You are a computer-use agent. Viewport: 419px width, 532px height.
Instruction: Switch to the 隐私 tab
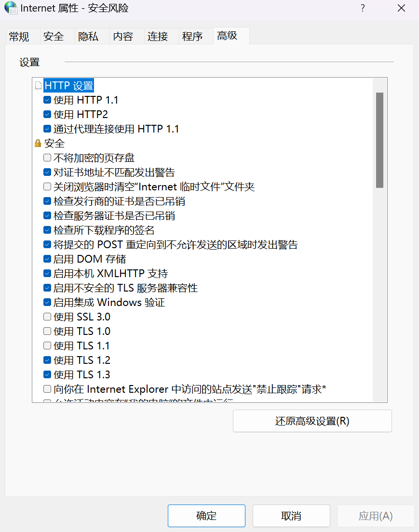coord(88,36)
